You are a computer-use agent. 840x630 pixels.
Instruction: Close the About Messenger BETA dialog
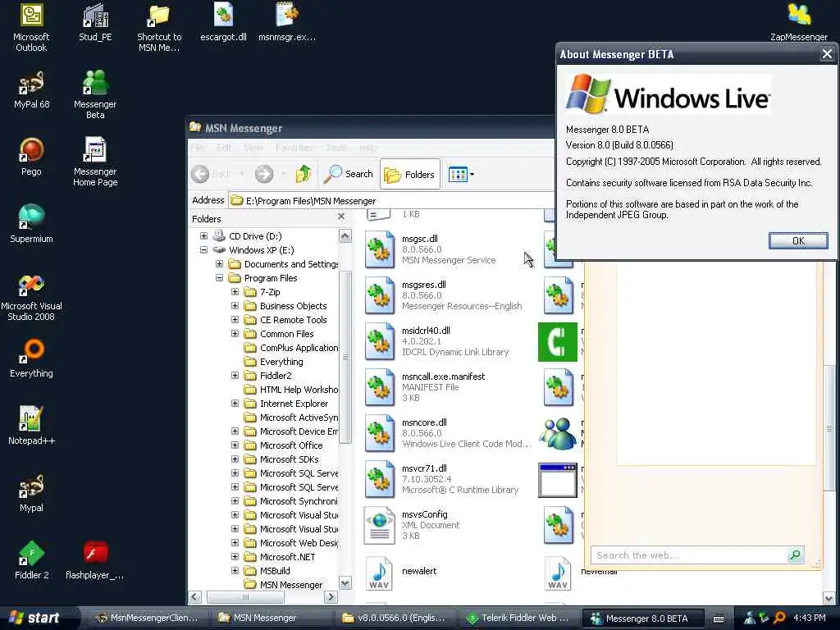click(827, 53)
